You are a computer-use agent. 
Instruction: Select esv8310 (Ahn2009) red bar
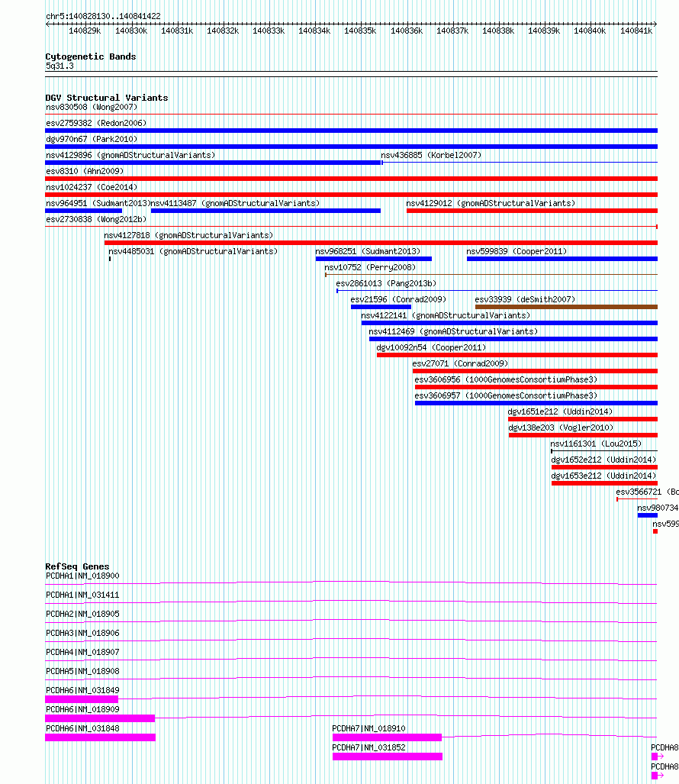351,179
